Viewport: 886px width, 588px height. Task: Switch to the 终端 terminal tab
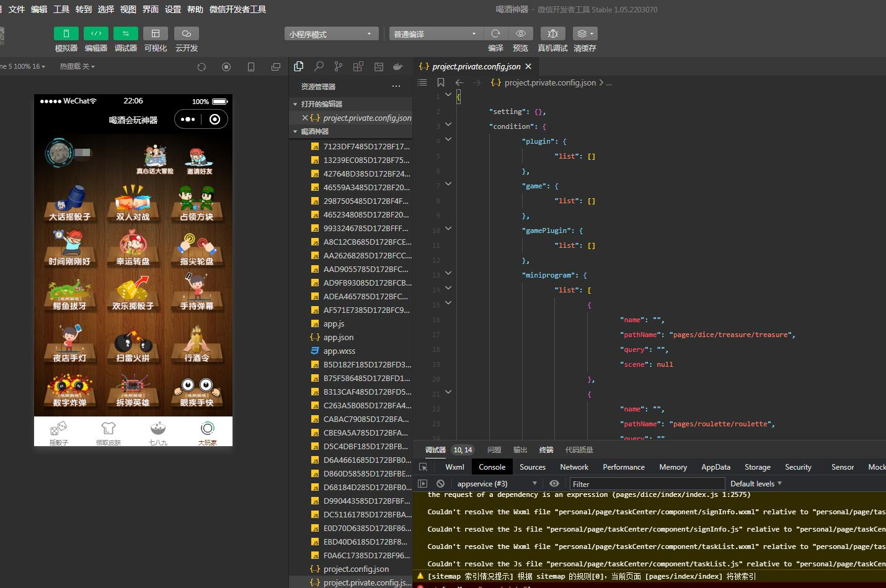546,450
